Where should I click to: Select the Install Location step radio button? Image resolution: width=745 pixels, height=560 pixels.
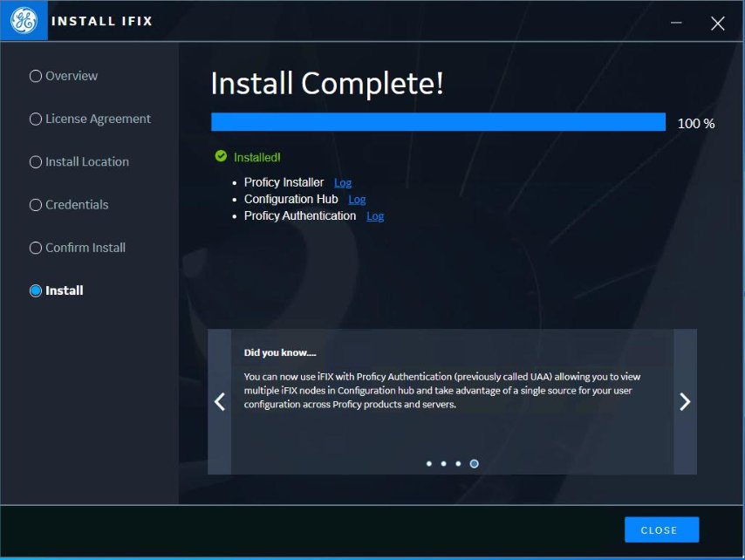36,162
